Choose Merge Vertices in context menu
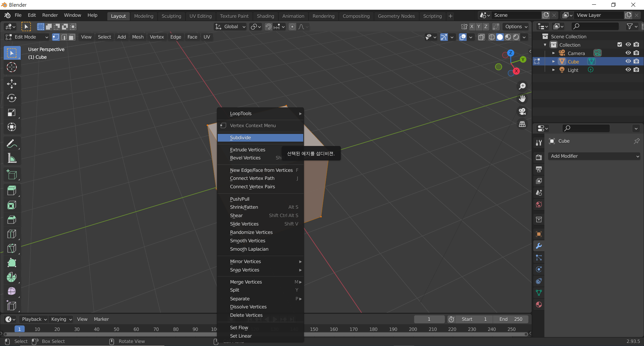644x346 pixels. [x=260, y=282]
